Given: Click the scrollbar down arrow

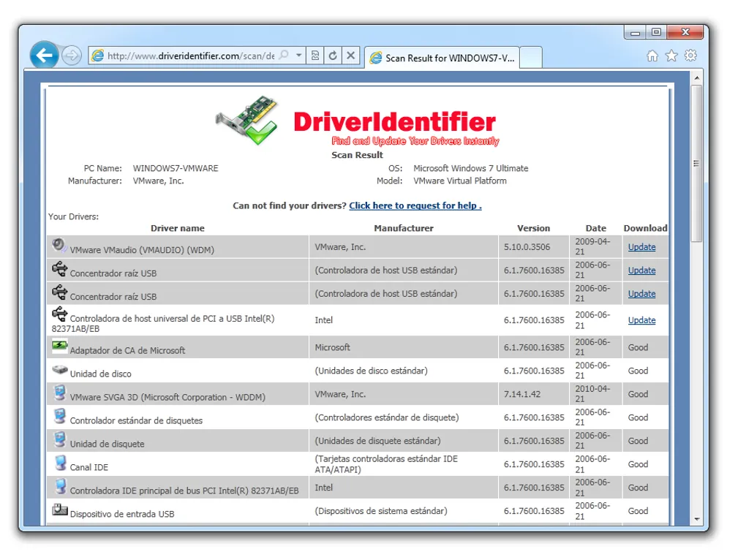Looking at the screenshot, I should (x=696, y=519).
